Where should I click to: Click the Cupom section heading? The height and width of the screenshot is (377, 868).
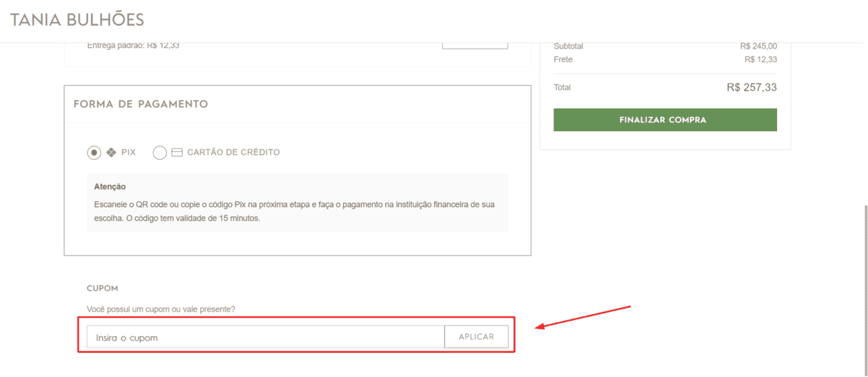[103, 288]
